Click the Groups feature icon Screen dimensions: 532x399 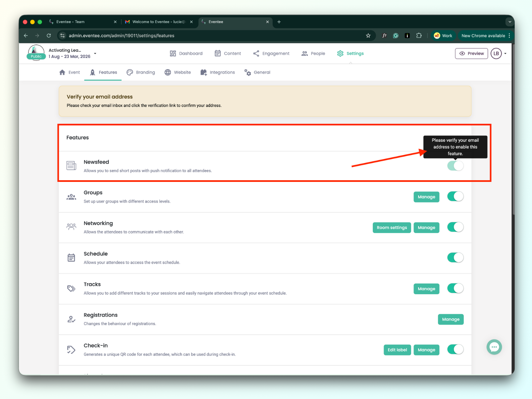[x=71, y=197]
